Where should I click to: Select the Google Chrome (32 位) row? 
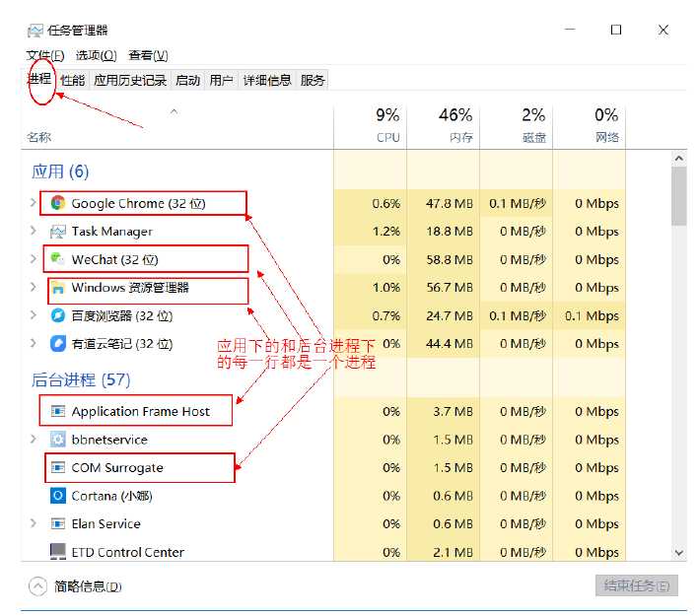coord(323,203)
